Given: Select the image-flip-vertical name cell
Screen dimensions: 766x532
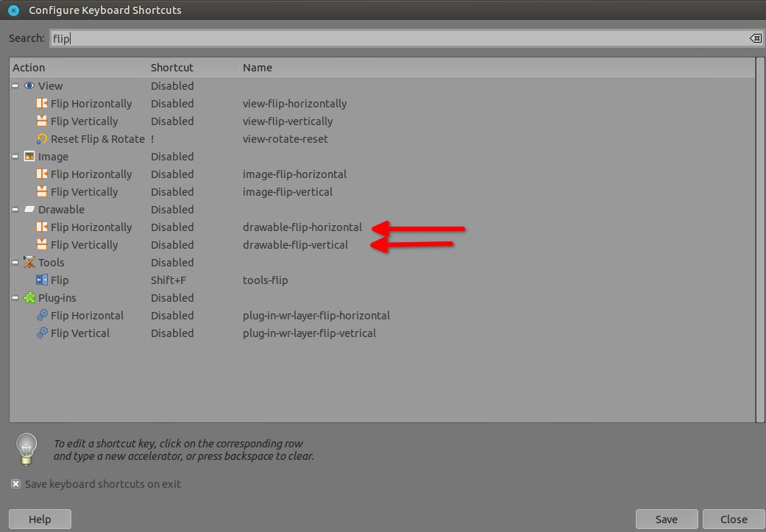Looking at the screenshot, I should pyautogui.click(x=288, y=191).
